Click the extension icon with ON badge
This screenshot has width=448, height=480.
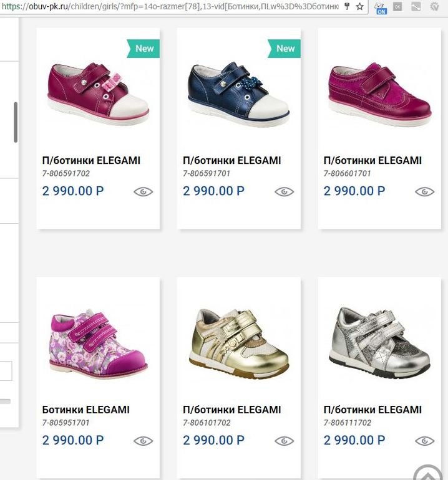tap(380, 7)
